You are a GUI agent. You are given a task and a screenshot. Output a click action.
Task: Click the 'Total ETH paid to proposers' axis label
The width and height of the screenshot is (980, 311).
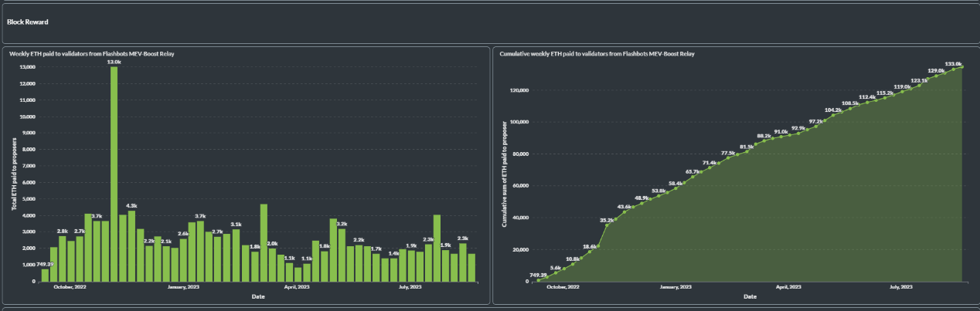14,174
